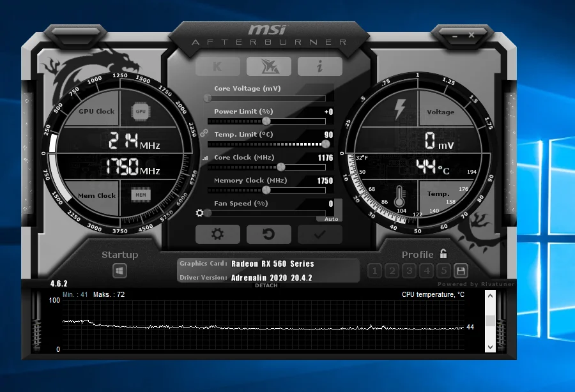Select profile slot 2
This screenshot has width=575, height=392.
coord(392,271)
